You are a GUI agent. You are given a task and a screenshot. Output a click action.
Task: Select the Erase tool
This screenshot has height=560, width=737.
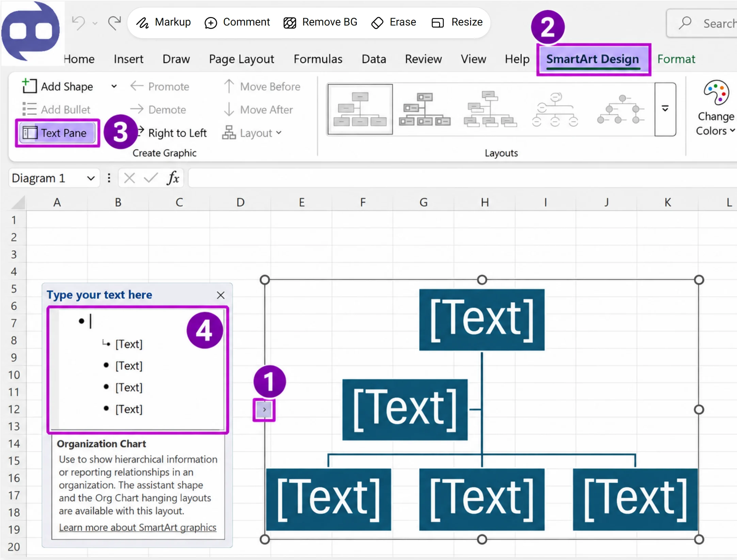(x=394, y=22)
